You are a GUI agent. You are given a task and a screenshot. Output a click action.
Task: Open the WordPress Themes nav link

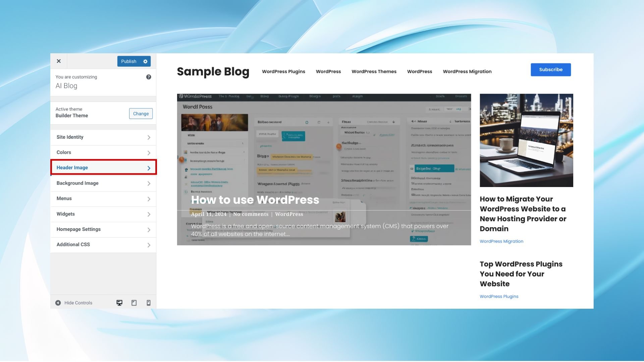pos(374,72)
